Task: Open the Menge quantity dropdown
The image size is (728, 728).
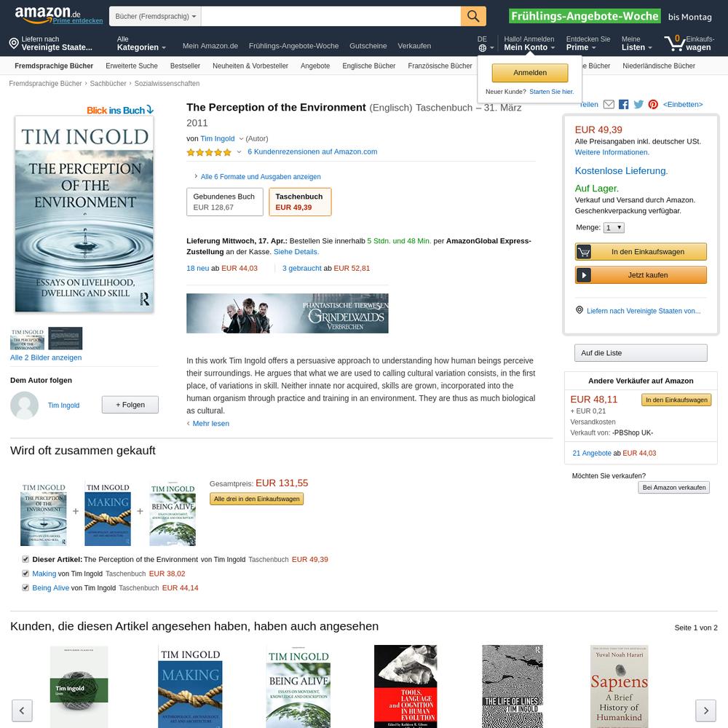Action: (x=614, y=227)
